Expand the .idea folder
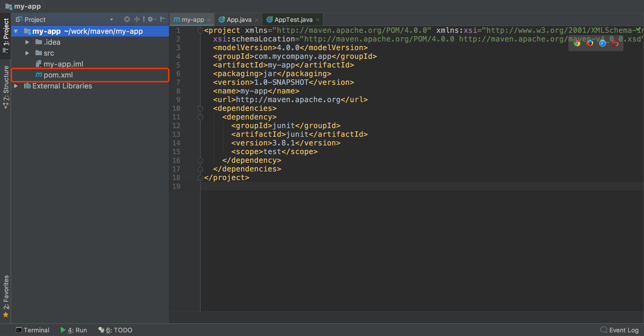 coord(27,42)
